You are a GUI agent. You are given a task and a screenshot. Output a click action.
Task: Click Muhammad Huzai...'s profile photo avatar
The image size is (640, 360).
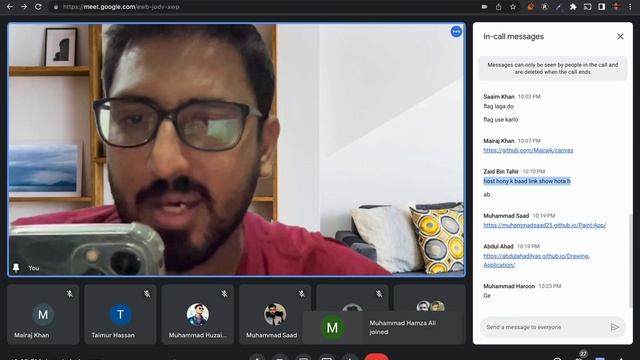point(198,314)
